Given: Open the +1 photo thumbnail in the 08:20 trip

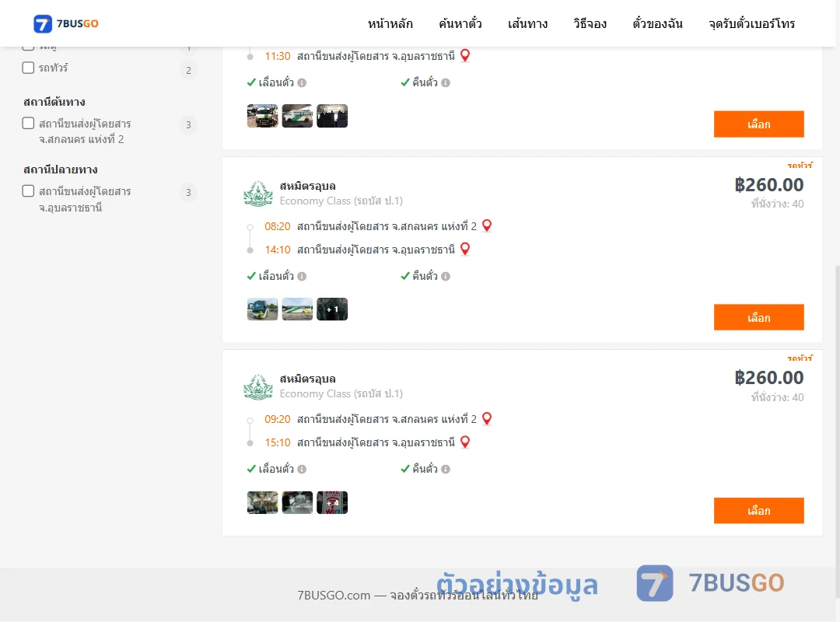Looking at the screenshot, I should pyautogui.click(x=332, y=309).
